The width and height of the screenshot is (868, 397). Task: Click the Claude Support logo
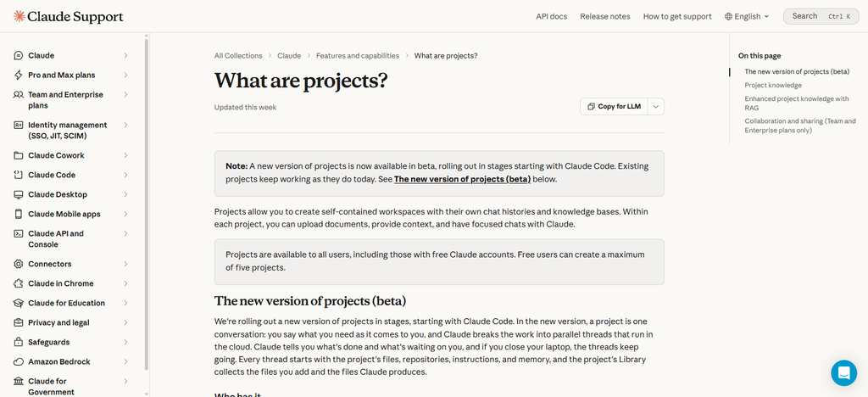tap(68, 17)
